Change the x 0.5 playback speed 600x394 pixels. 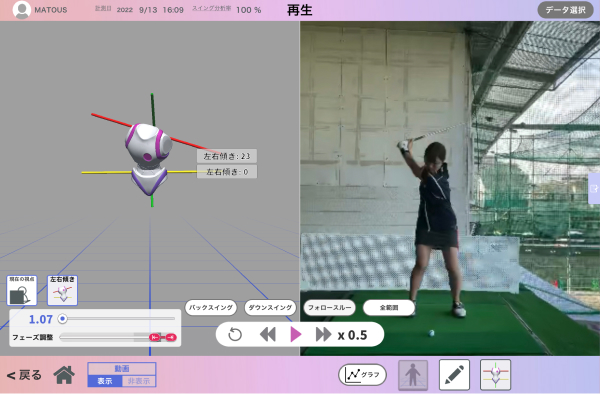(352, 335)
